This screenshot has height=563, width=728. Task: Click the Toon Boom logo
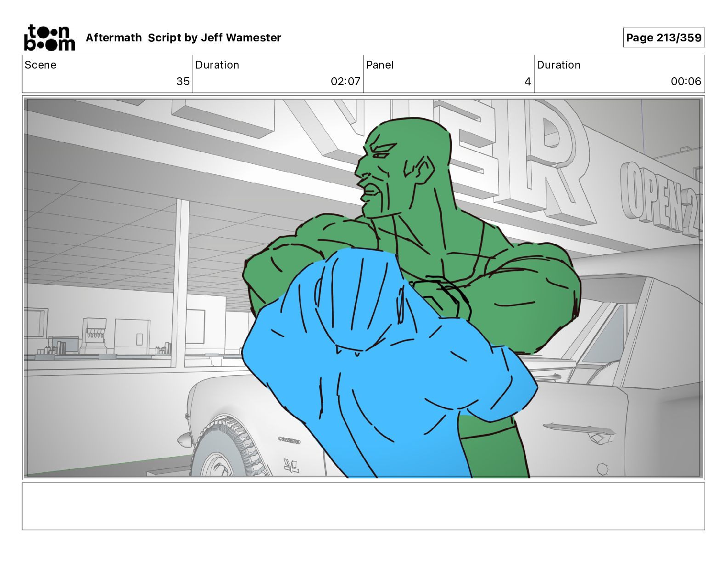click(49, 37)
